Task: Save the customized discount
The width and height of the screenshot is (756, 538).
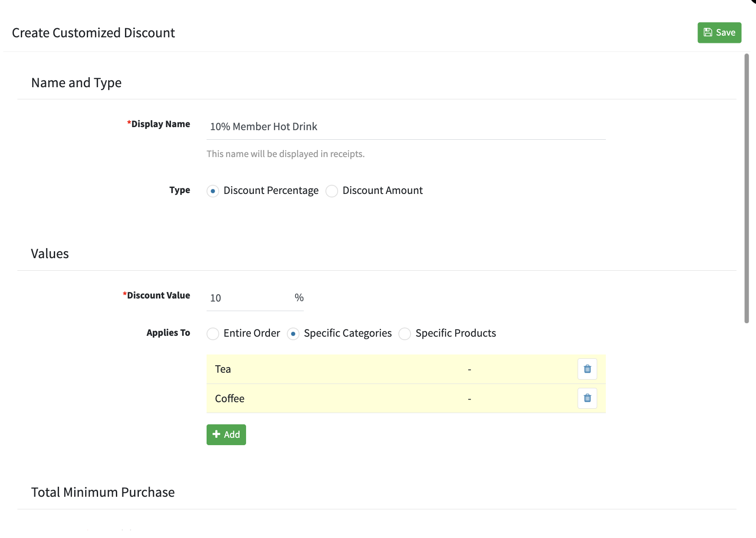Action: pos(719,33)
